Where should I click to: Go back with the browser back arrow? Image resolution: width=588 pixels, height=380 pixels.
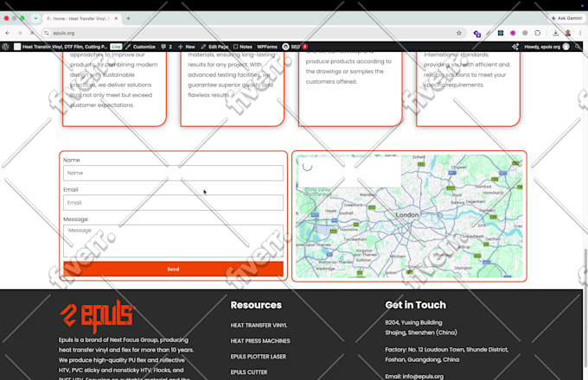[x=8, y=33]
